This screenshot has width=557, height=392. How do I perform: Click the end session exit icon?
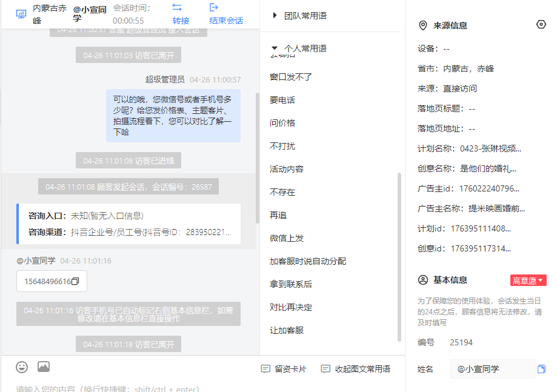(x=214, y=7)
